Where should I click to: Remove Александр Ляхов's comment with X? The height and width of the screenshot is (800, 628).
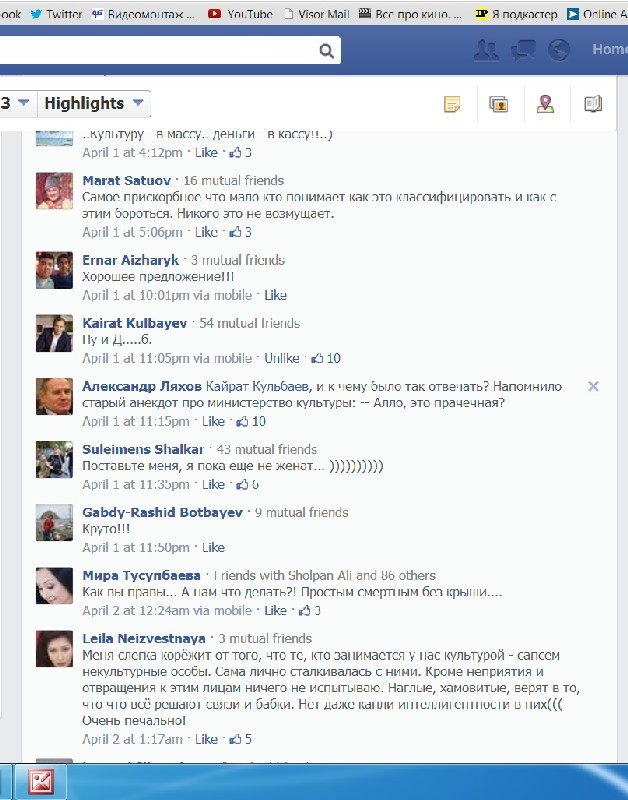pos(593,386)
